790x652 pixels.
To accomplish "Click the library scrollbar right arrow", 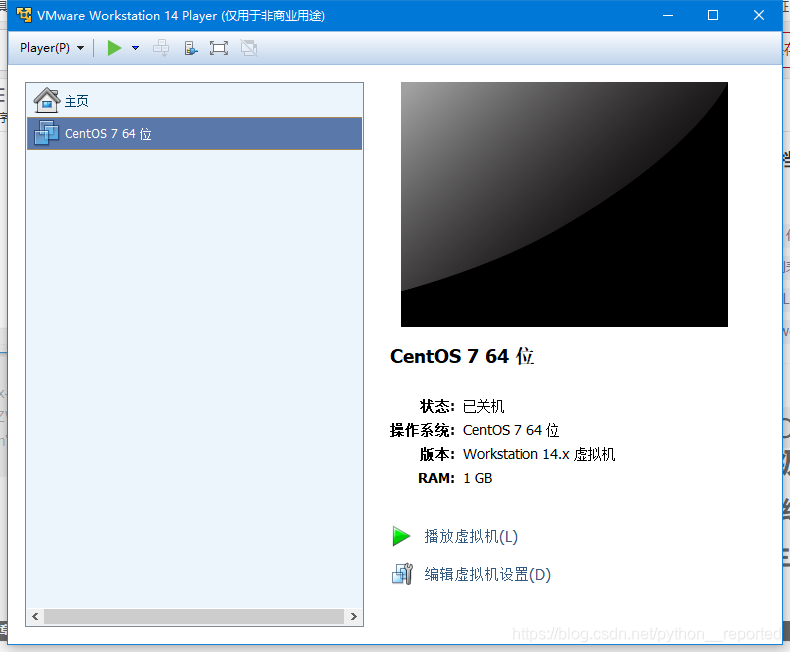I will coord(354,616).
